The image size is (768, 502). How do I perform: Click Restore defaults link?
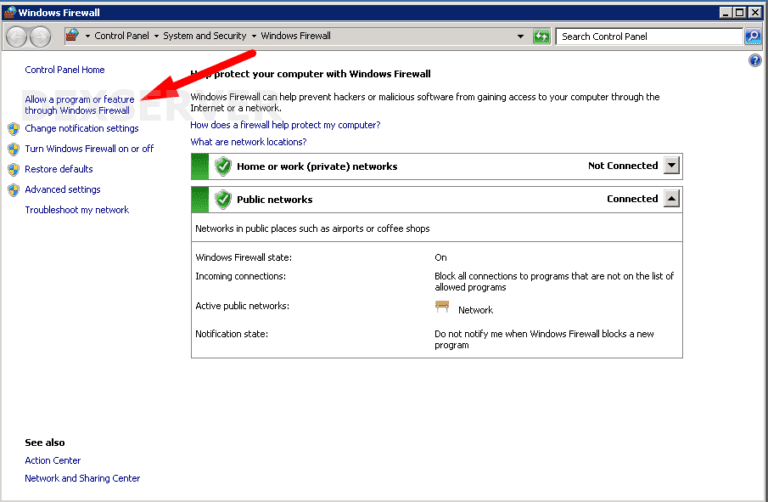[x=58, y=169]
